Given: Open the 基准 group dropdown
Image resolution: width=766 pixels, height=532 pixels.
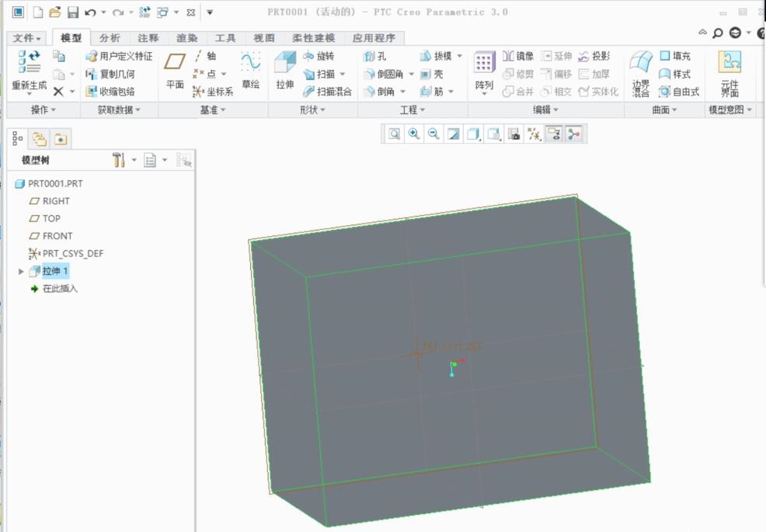Looking at the screenshot, I should [221, 109].
